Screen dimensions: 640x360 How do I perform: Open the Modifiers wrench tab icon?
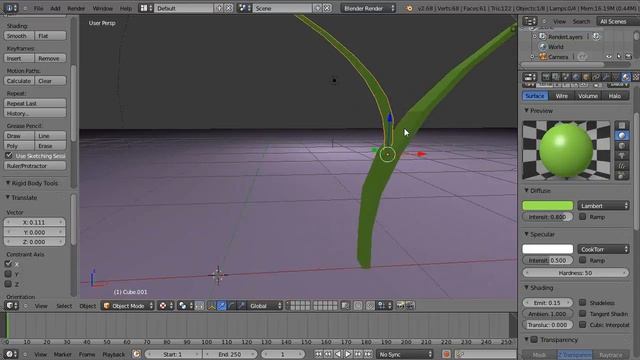pos(606,77)
